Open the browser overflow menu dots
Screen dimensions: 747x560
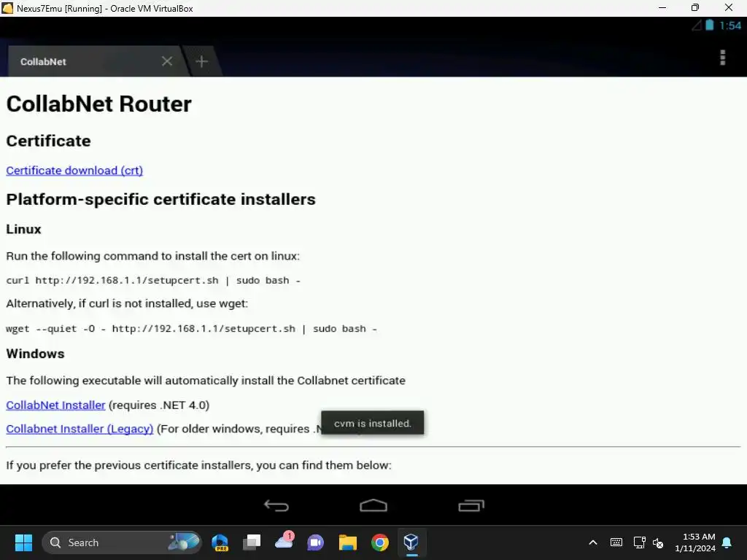pyautogui.click(x=722, y=58)
